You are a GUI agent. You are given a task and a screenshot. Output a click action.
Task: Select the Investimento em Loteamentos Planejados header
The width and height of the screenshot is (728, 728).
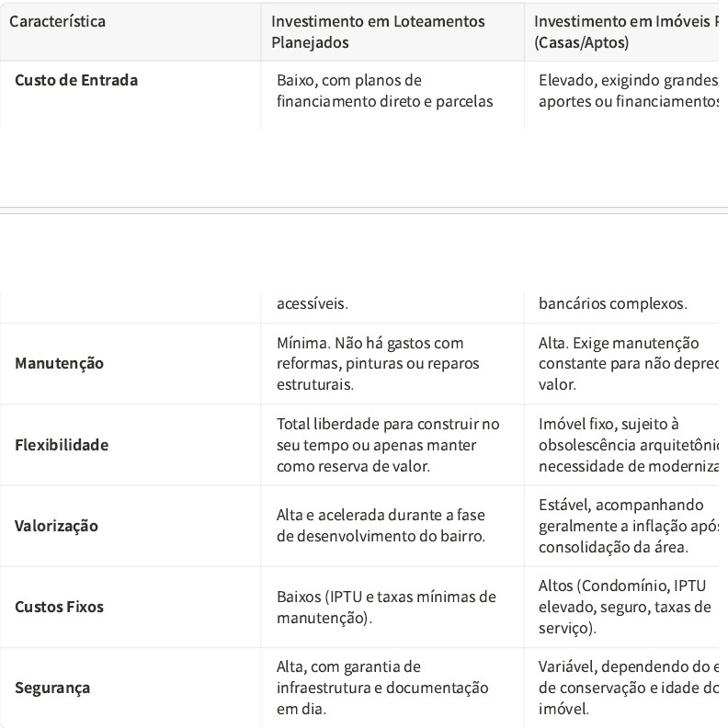coord(378,31)
